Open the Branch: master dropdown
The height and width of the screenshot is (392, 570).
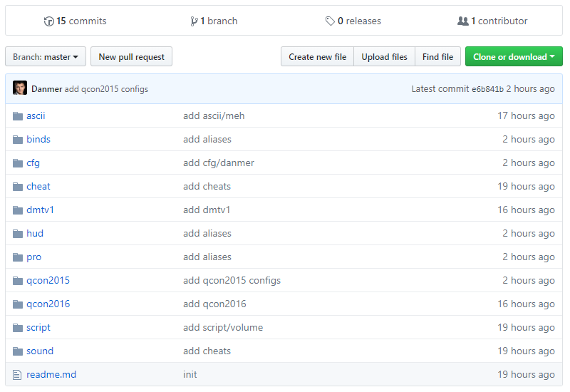point(46,57)
